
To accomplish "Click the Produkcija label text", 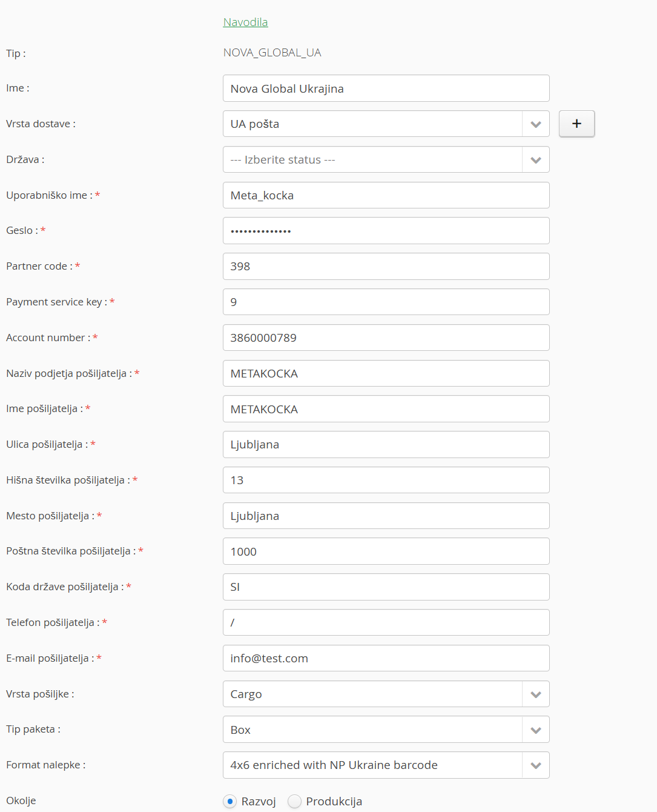I will click(x=334, y=801).
